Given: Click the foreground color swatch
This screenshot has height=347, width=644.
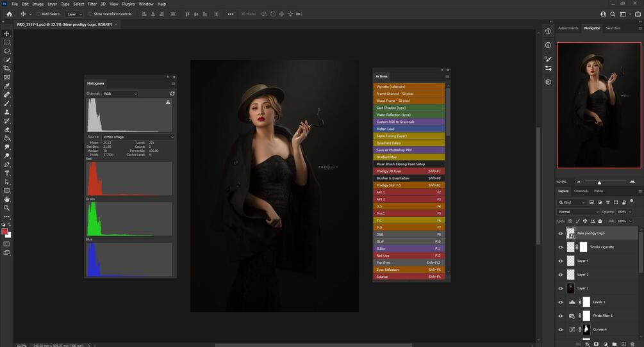Looking at the screenshot, I should [4, 231].
